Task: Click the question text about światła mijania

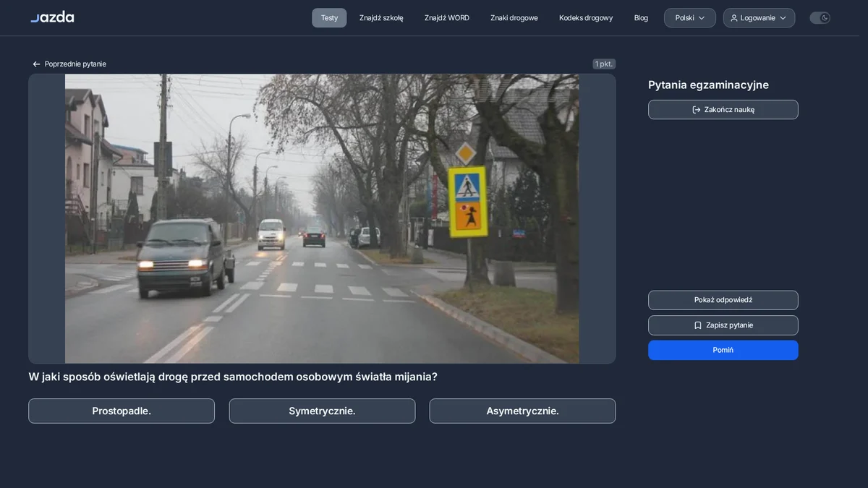Action: pos(233,377)
